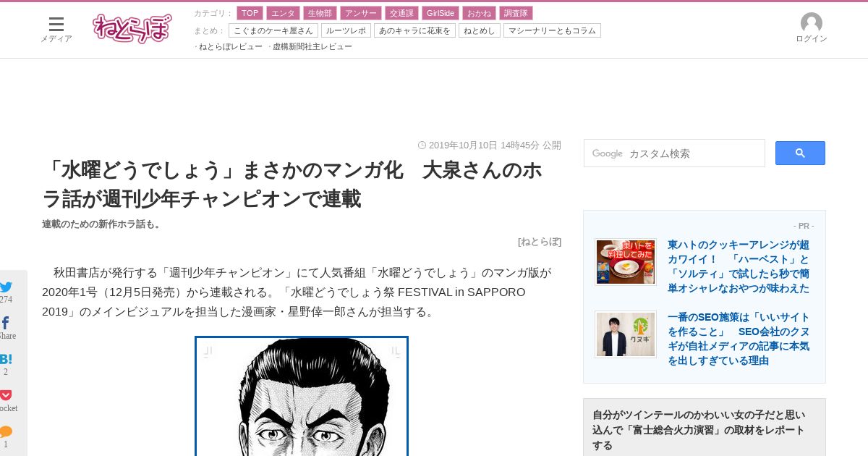Open あのキャラに花束を collection
This screenshot has width=868, height=456.
click(414, 30)
